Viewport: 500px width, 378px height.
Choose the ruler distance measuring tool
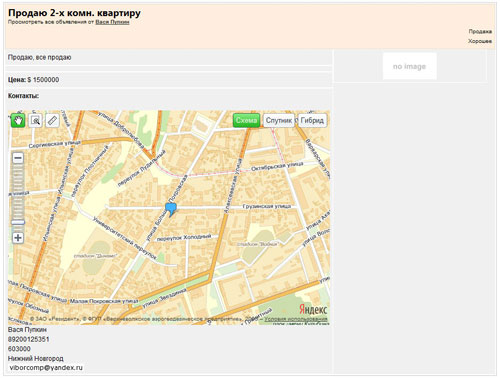tap(52, 120)
